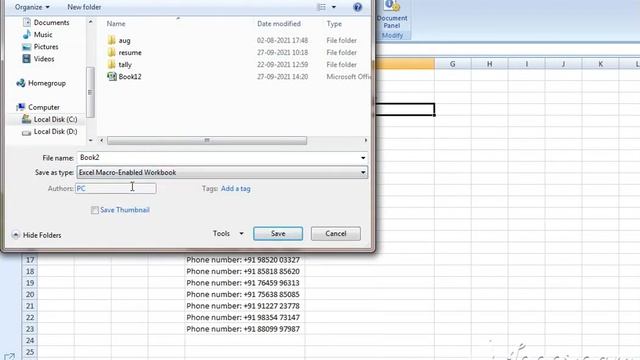This screenshot has width=640, height=360.
Task: Select column K header in Excel
Action: click(x=600, y=64)
